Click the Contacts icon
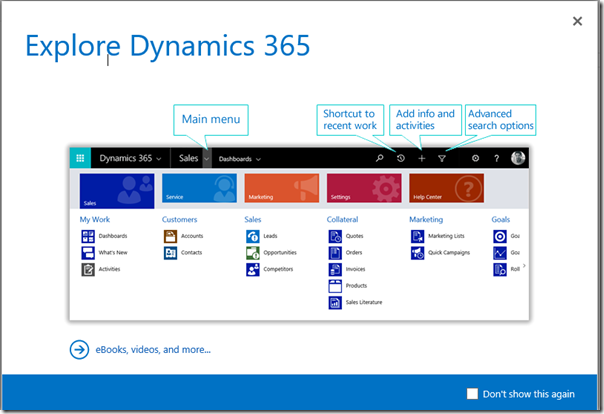The image size is (604, 414). (170, 253)
